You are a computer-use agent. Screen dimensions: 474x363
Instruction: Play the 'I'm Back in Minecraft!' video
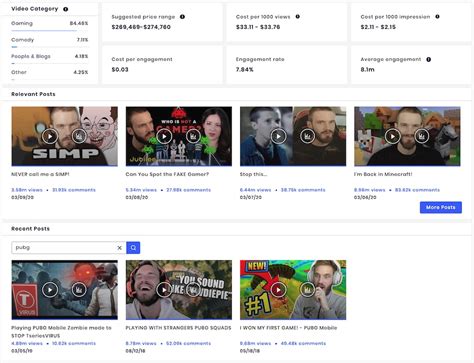(393, 136)
